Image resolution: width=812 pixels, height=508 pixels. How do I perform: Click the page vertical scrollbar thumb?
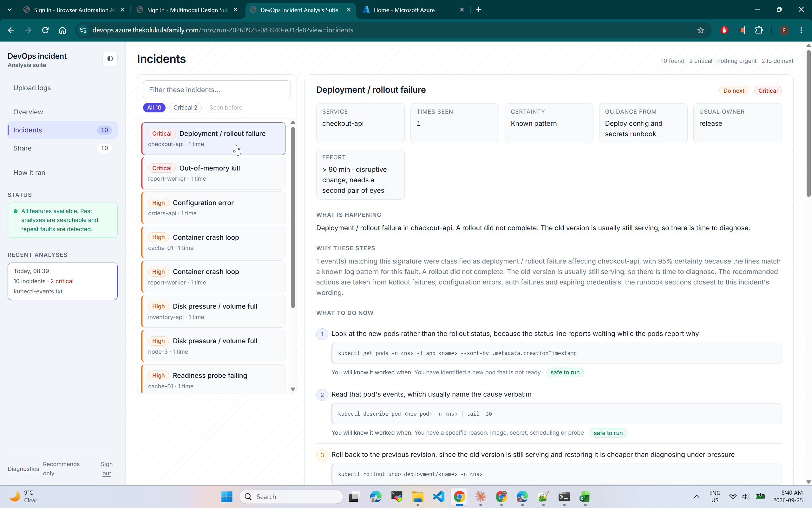point(808,124)
